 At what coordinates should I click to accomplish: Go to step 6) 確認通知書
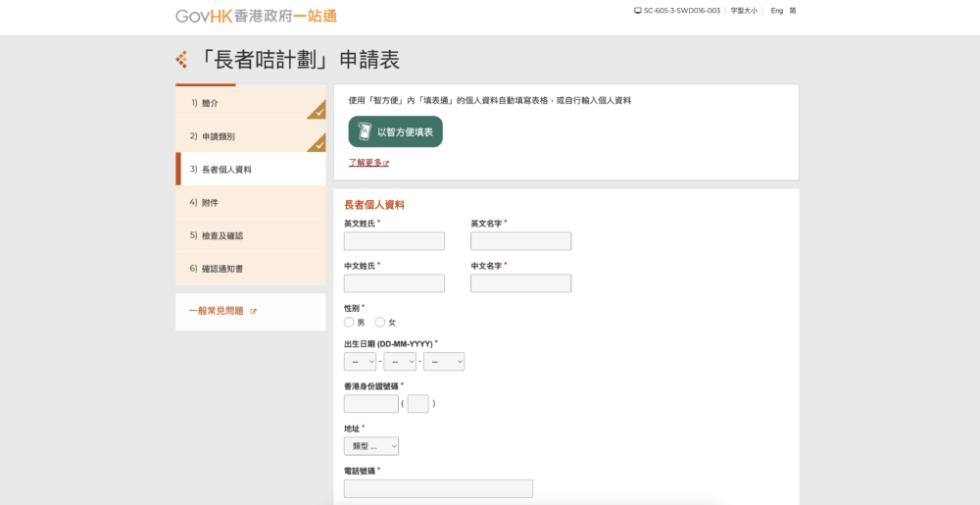coord(251,269)
